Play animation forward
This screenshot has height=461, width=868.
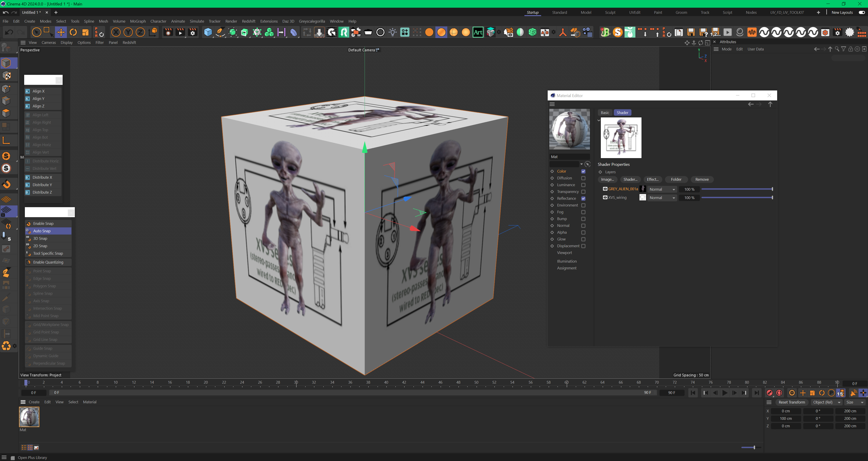pos(724,393)
